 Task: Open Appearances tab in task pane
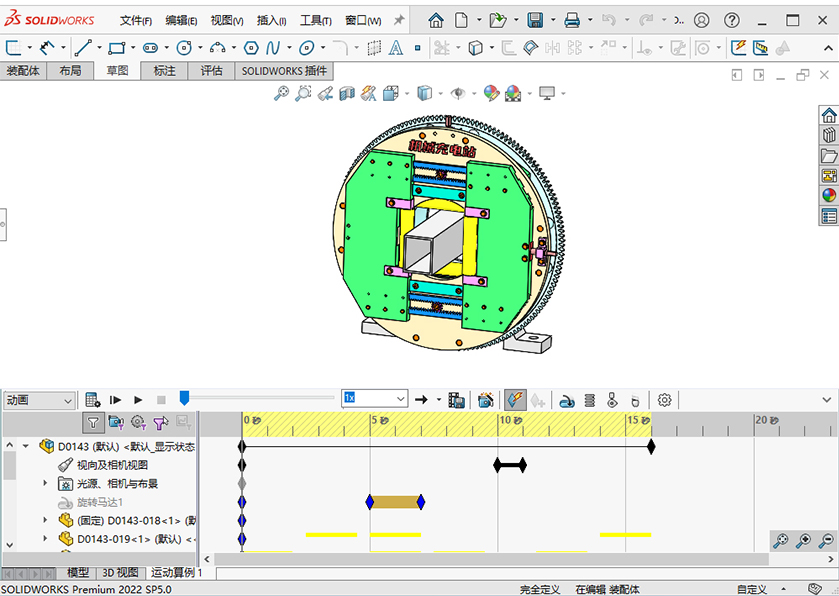pyautogui.click(x=828, y=196)
